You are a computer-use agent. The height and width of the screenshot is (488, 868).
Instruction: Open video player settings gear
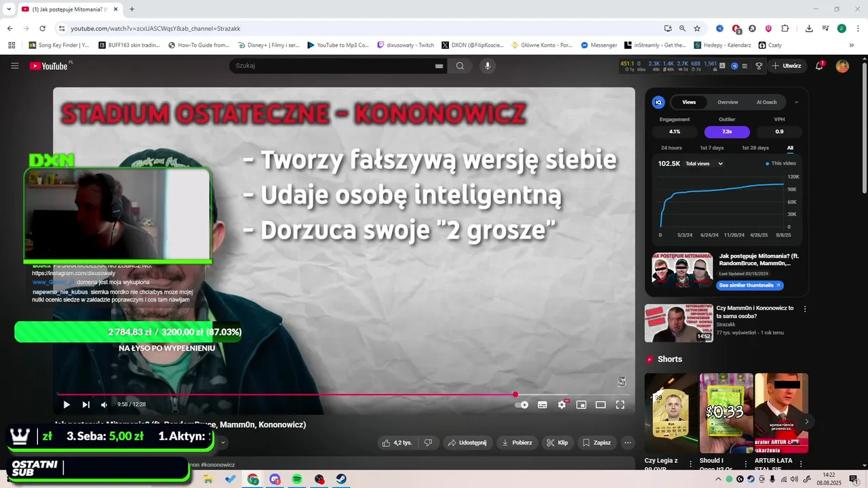pos(562,405)
